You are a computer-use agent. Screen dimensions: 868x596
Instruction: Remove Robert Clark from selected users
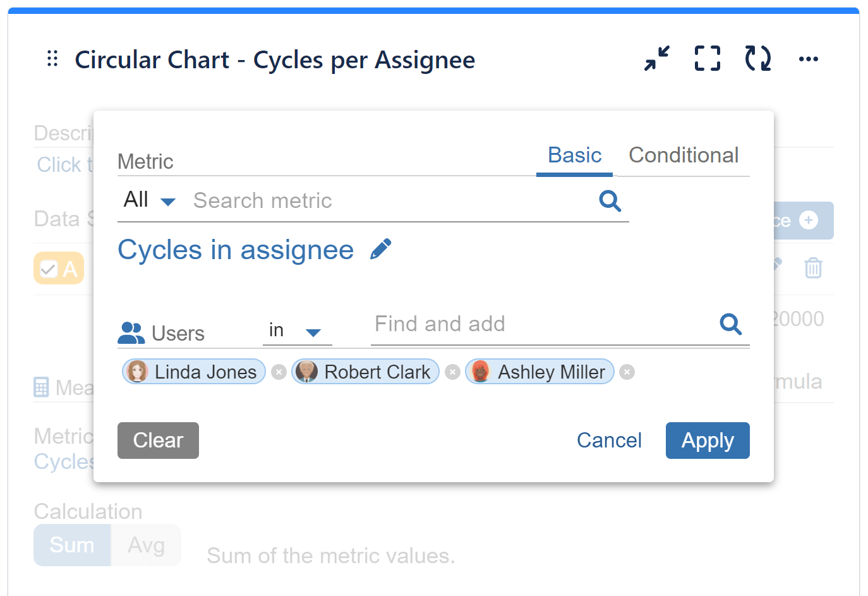(x=452, y=372)
